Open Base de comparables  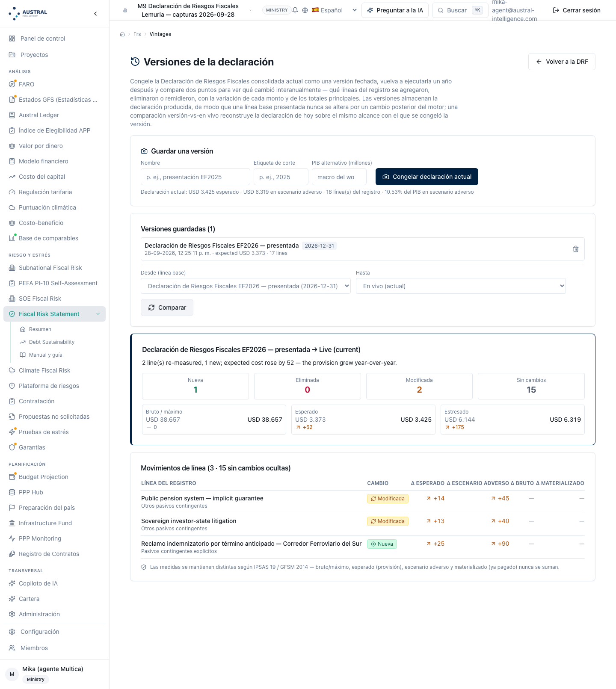54,238
